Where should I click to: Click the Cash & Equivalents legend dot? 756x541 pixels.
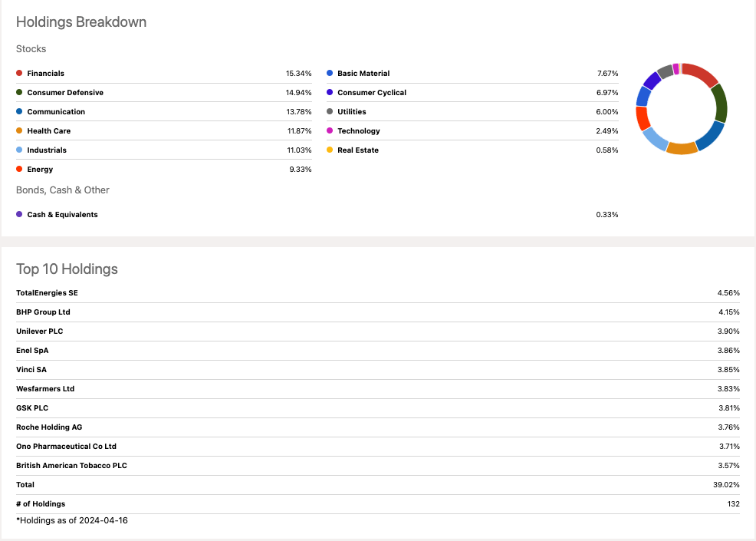pos(19,215)
